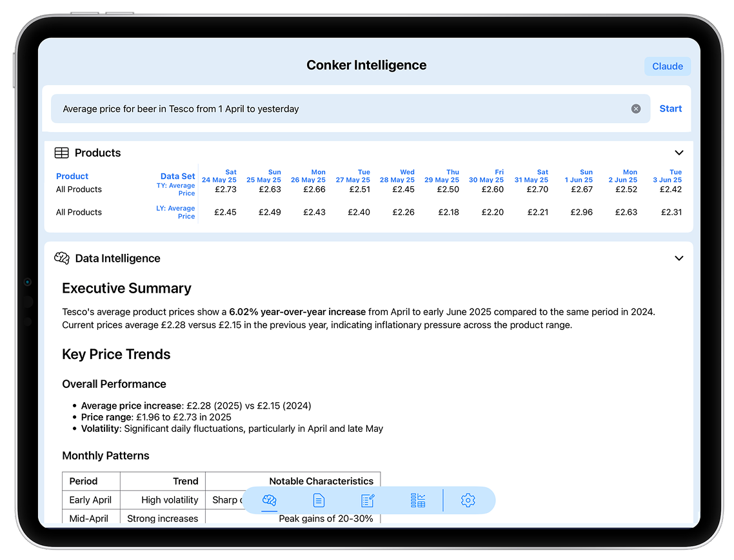Click the Tue 27 May 25 column header

coord(353,176)
